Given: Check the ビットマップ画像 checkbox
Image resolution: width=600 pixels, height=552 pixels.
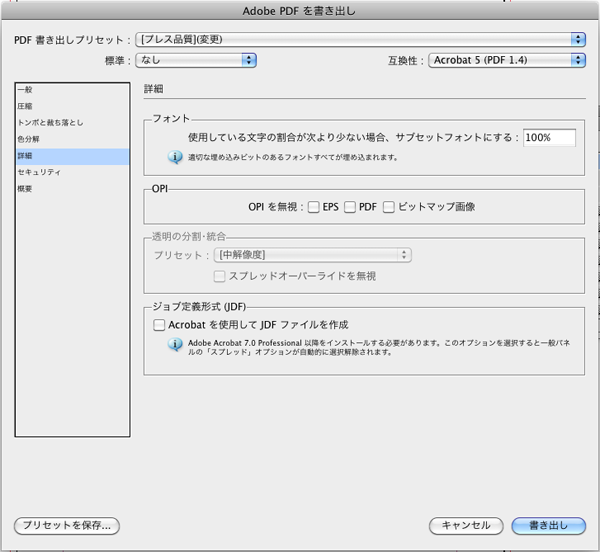Looking at the screenshot, I should click(x=388, y=207).
